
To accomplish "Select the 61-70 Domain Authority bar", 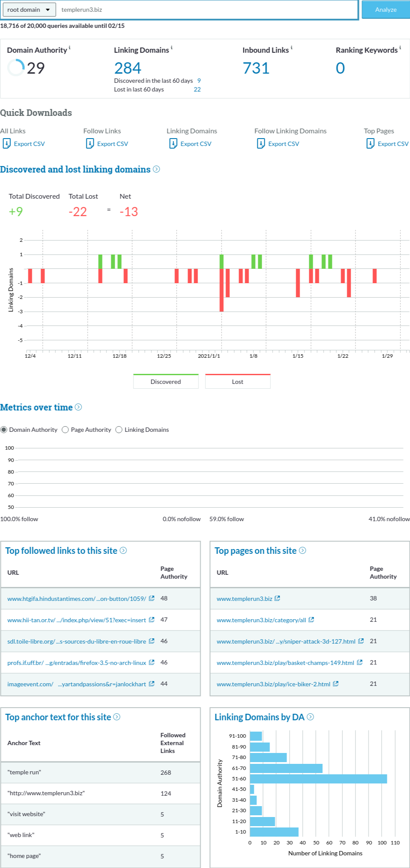I will coord(286,768).
